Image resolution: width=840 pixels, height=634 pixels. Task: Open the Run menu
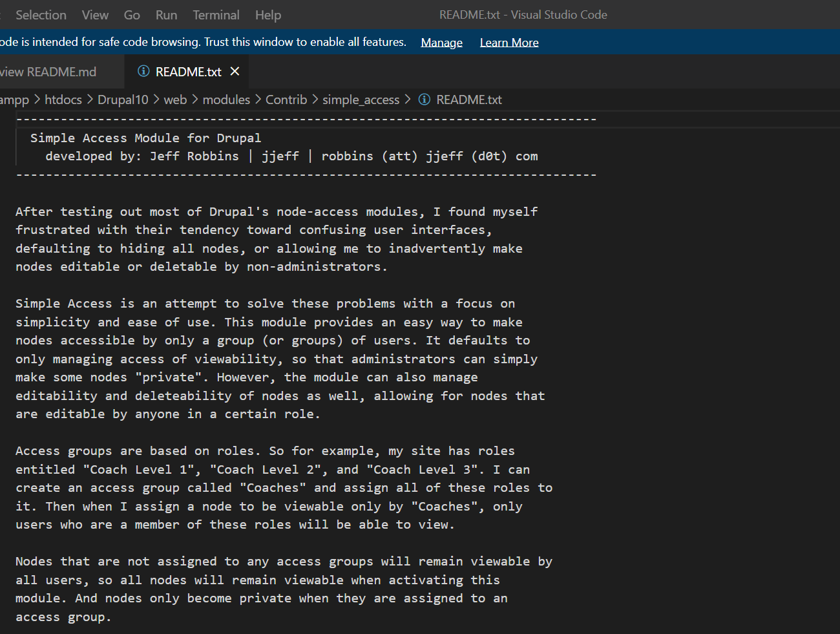pos(166,14)
